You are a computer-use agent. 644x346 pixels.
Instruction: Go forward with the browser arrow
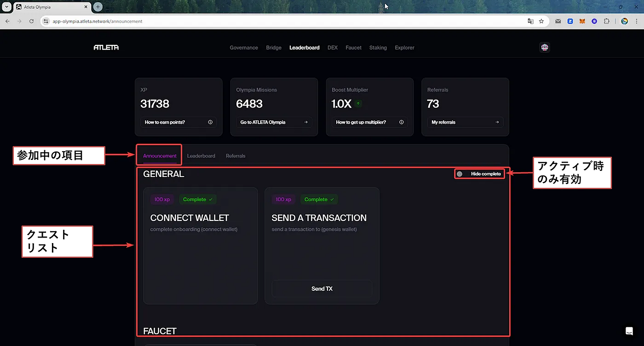point(19,21)
